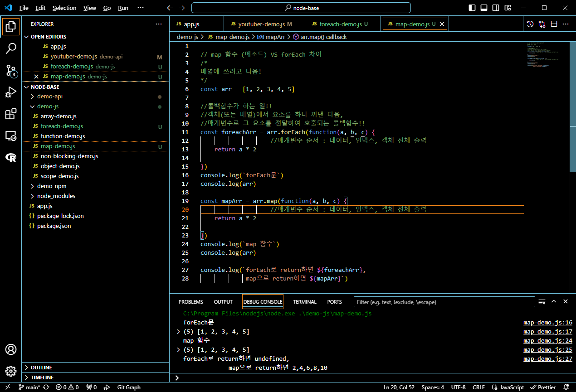Customize the editor layout
Image resolution: width=576 pixels, height=392 pixels.
coord(508,8)
